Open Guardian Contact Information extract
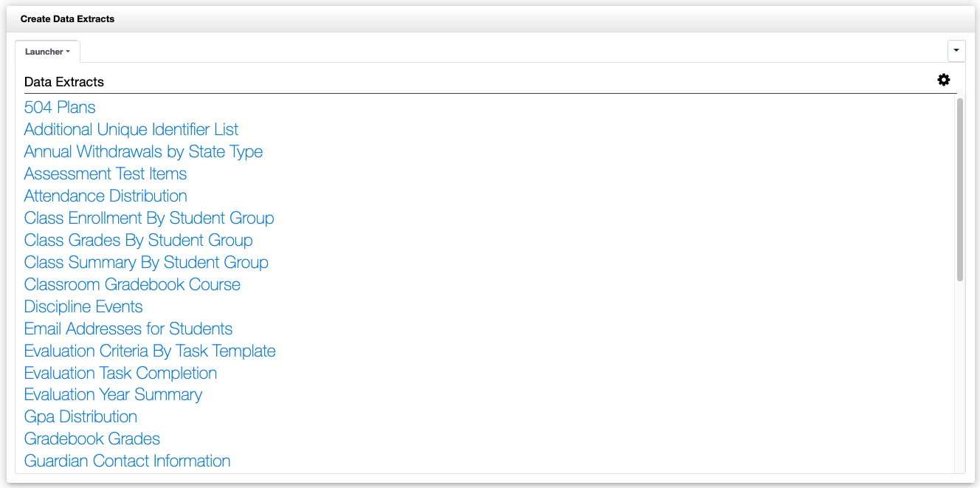Image resolution: width=980 pixels, height=488 pixels. [127, 461]
